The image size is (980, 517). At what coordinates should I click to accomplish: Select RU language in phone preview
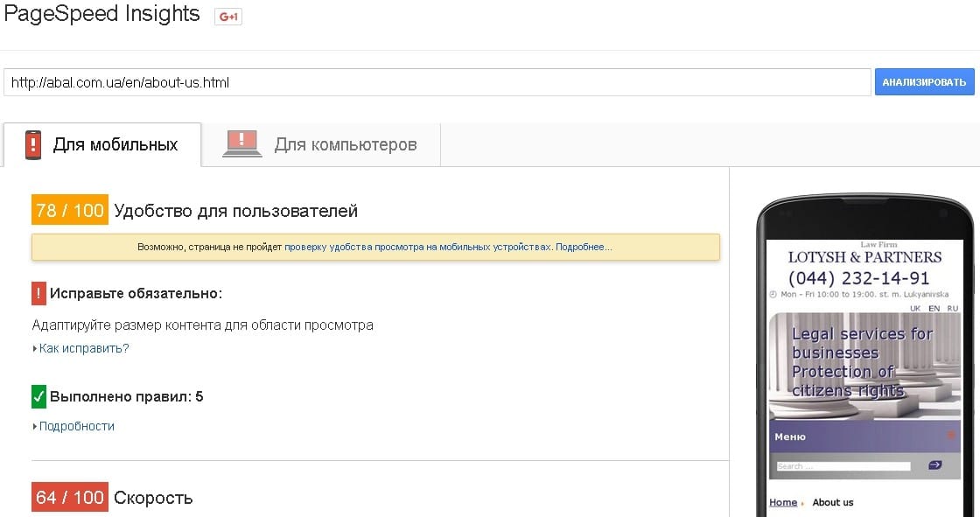953,309
